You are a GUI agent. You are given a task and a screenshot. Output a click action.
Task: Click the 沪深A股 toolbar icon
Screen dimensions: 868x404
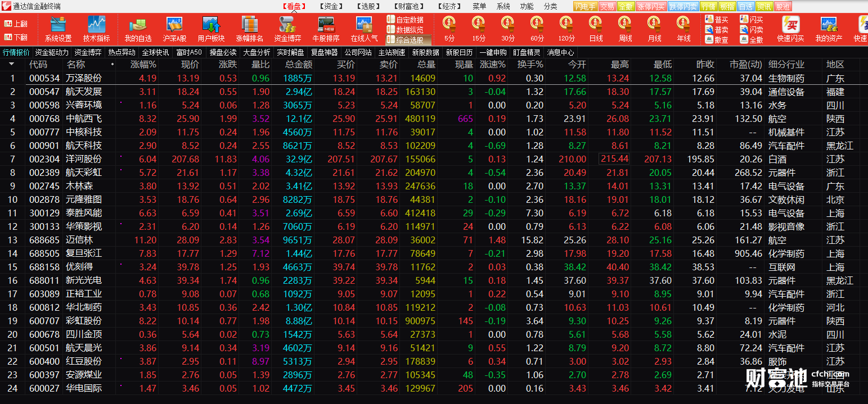point(174,29)
